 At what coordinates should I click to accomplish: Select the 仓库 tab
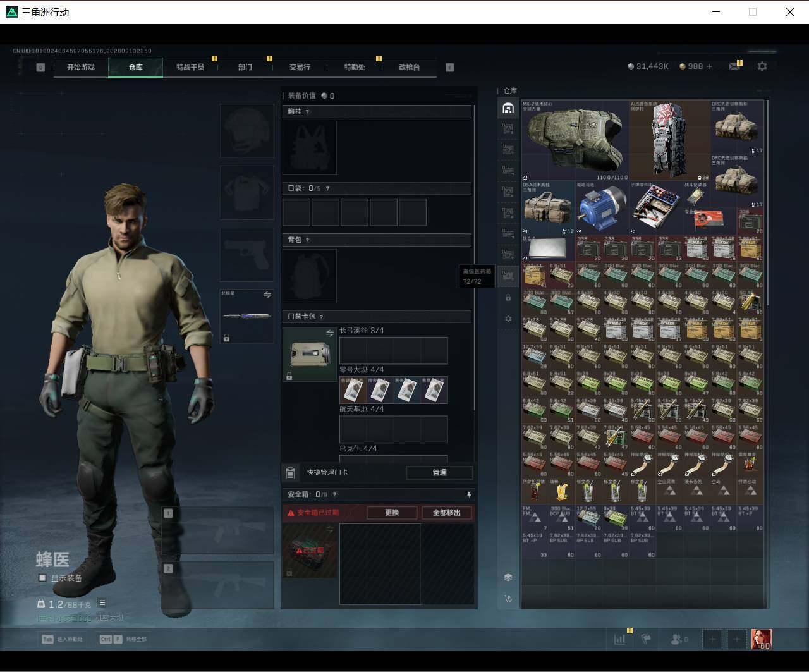136,67
